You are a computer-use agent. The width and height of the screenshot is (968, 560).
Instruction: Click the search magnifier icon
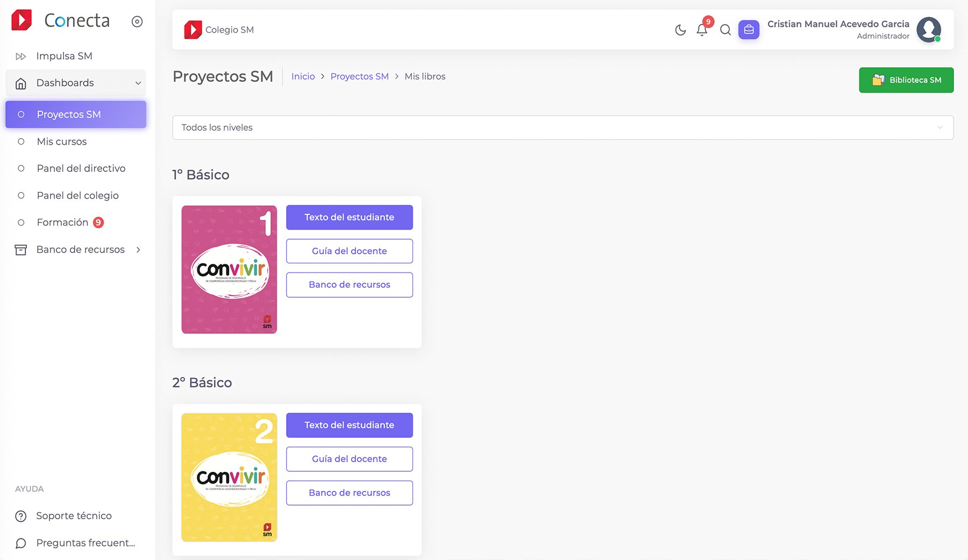[x=725, y=30]
